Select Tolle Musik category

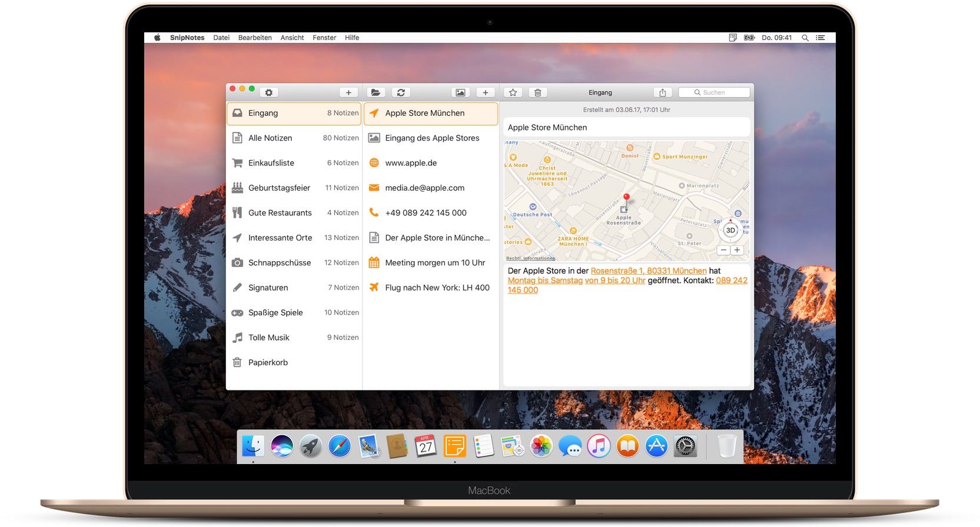click(294, 338)
